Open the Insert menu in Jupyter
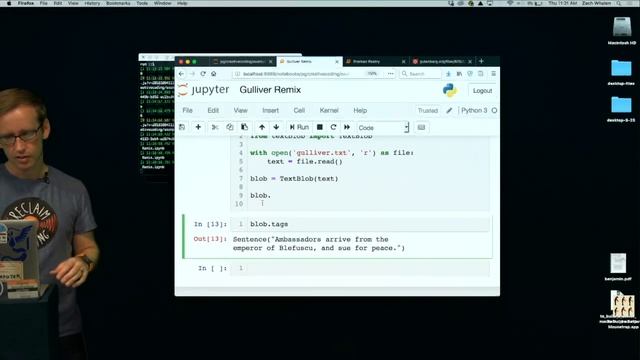This screenshot has height=360, width=640. (270, 111)
